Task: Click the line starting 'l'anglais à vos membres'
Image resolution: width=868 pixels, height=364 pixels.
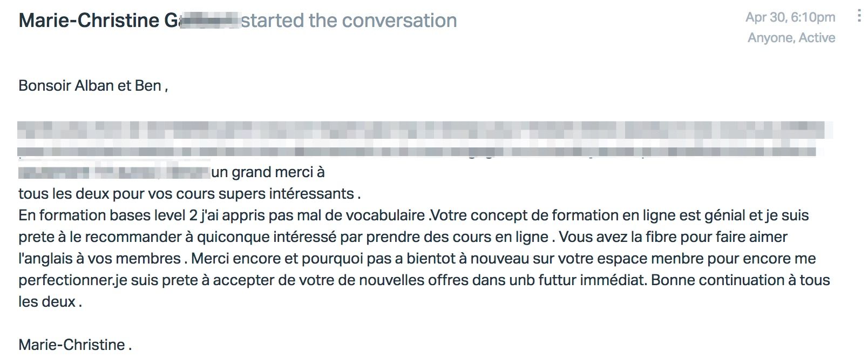Action: (417, 258)
